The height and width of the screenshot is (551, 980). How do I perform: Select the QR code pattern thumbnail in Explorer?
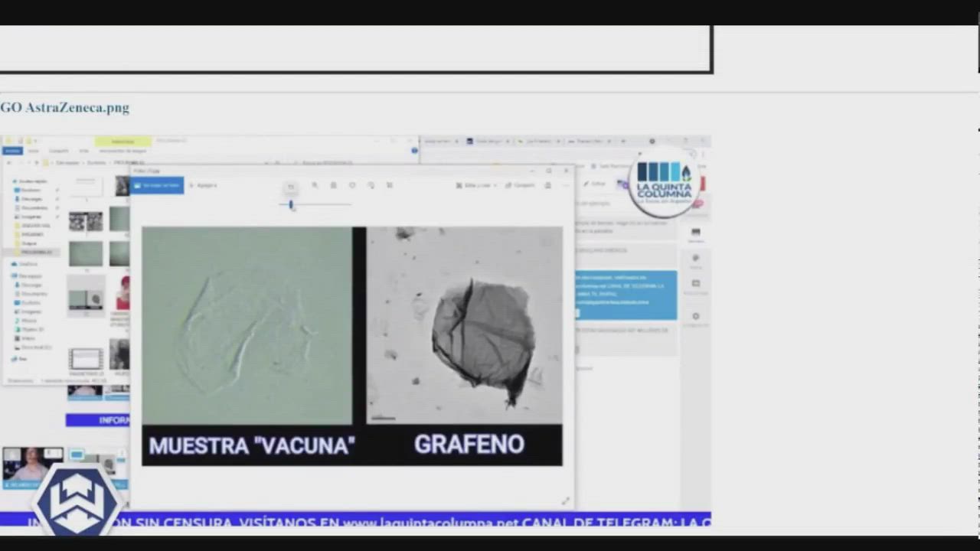[x=85, y=222]
